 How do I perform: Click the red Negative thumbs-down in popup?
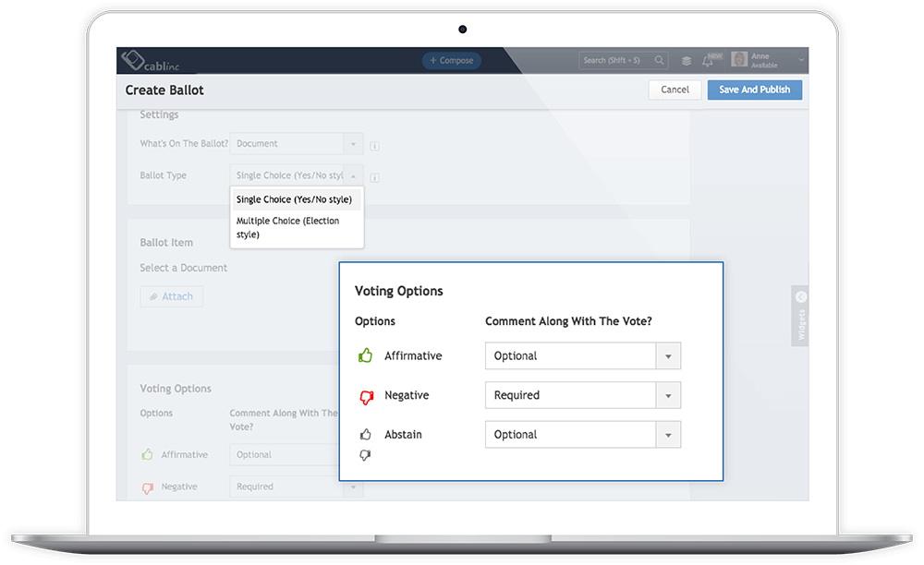[366, 397]
